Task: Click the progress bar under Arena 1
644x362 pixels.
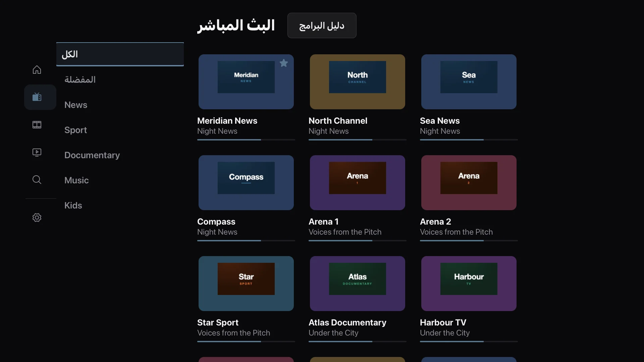Action: pyautogui.click(x=358, y=241)
